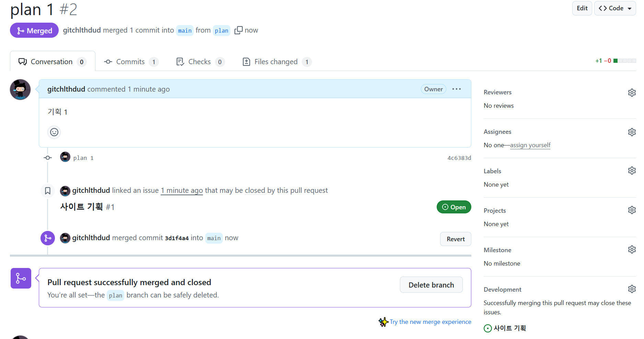Click assign yourself link
This screenshot has width=644, height=339.
click(530, 145)
